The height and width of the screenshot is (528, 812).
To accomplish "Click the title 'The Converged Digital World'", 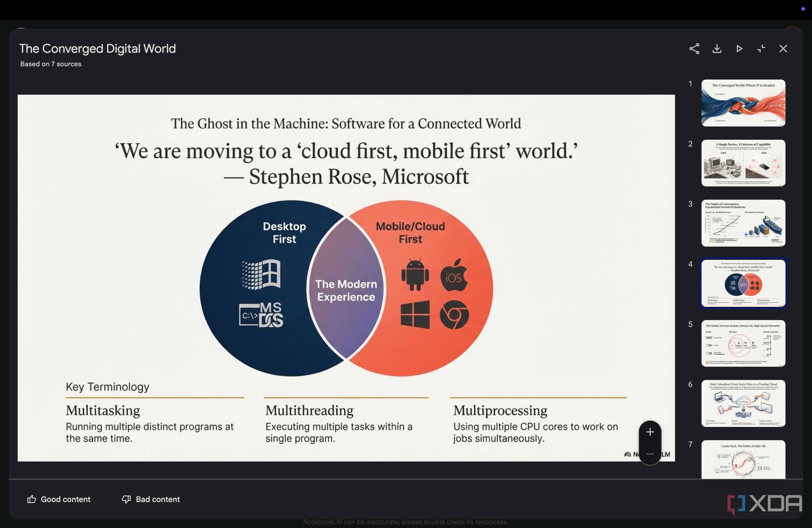I will click(97, 49).
